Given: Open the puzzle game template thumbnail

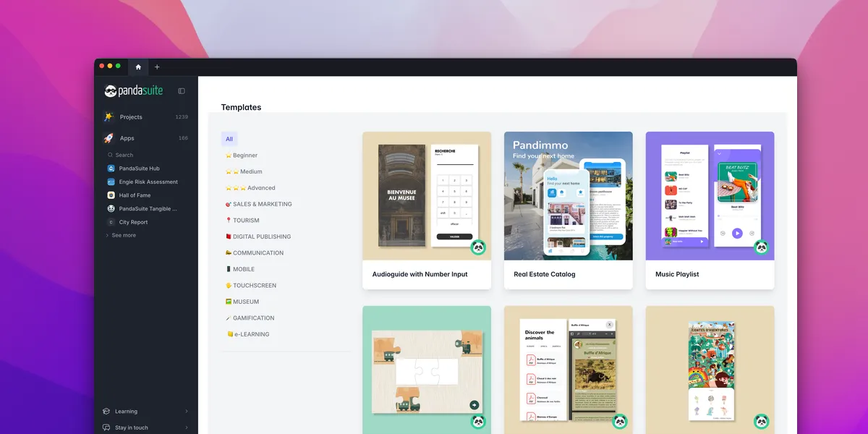Looking at the screenshot, I should [x=427, y=370].
